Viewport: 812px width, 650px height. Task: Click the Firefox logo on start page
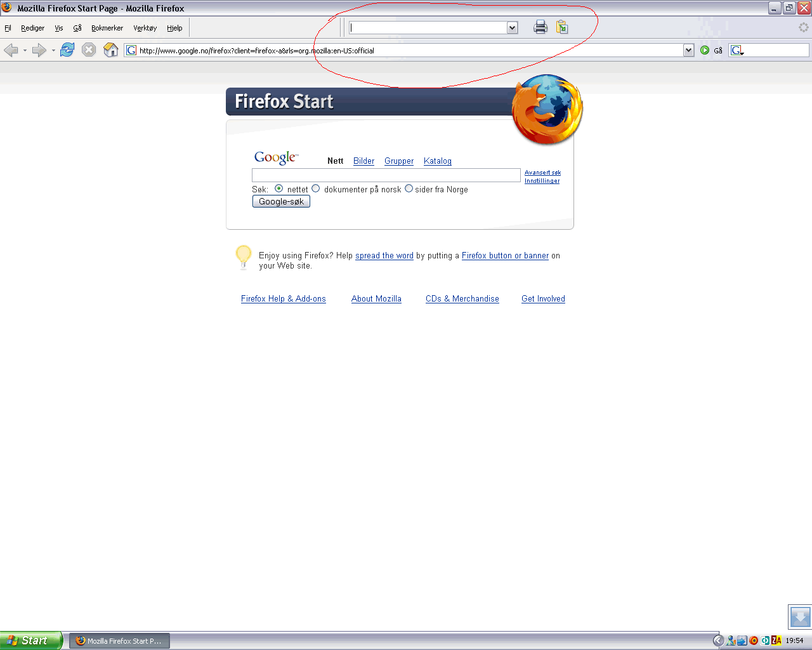click(x=547, y=109)
